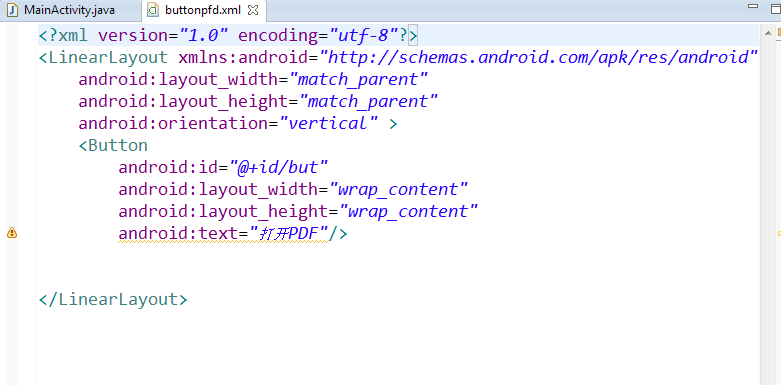The height and width of the screenshot is (385, 781).
Task: Click the Button layout_height "wrap_content" value
Action: (408, 211)
